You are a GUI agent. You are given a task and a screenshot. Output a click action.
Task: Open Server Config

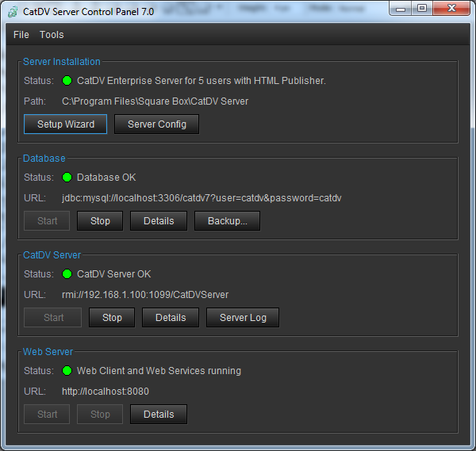tap(156, 124)
